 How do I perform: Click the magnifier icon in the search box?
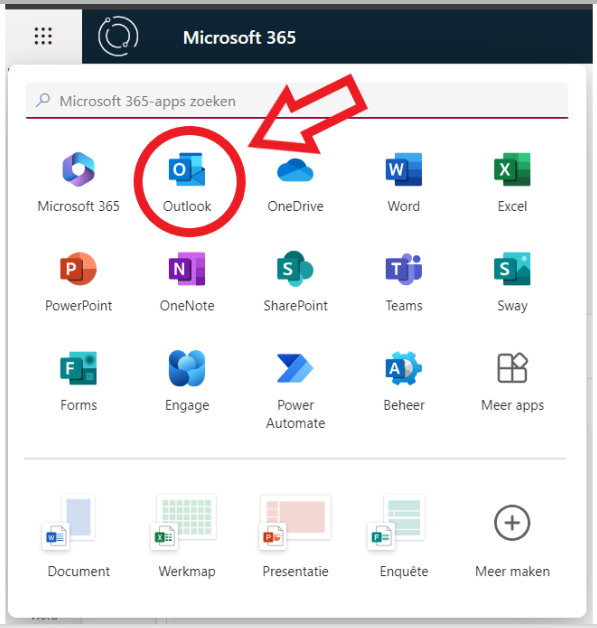pyautogui.click(x=43, y=100)
